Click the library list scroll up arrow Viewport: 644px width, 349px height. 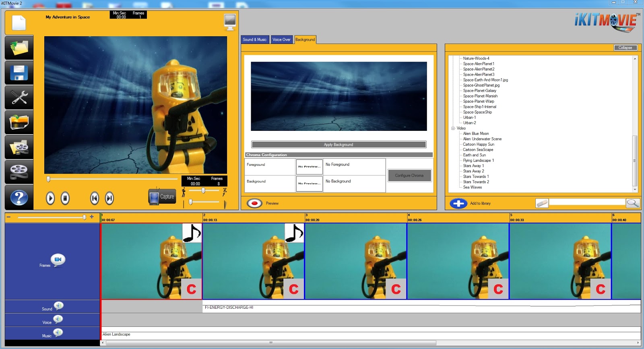pyautogui.click(x=635, y=59)
